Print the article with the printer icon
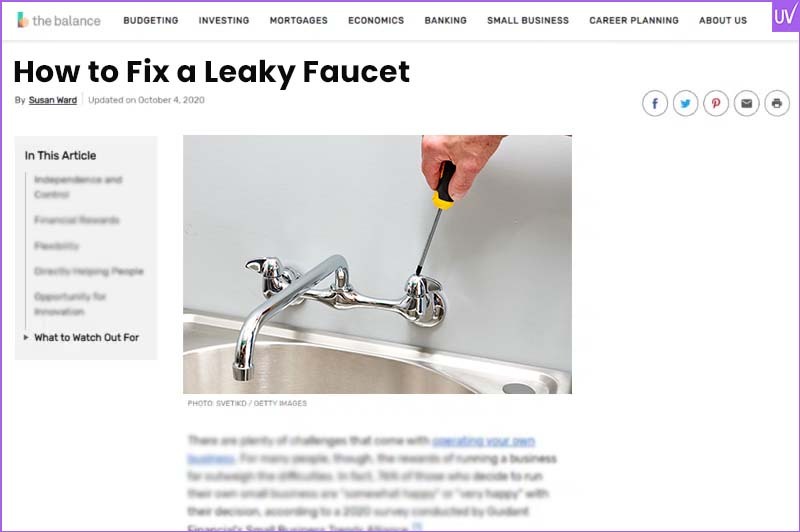The image size is (800, 532). [x=777, y=104]
